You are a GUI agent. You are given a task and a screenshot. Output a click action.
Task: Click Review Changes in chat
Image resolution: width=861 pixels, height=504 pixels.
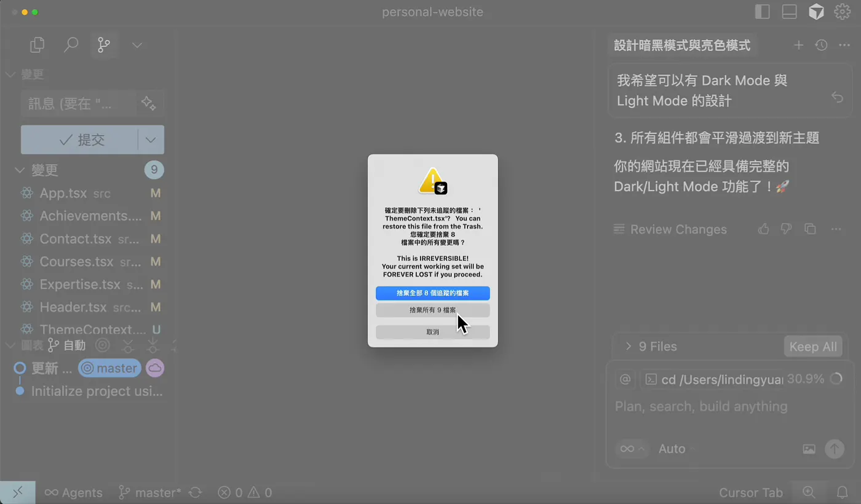[x=670, y=229]
